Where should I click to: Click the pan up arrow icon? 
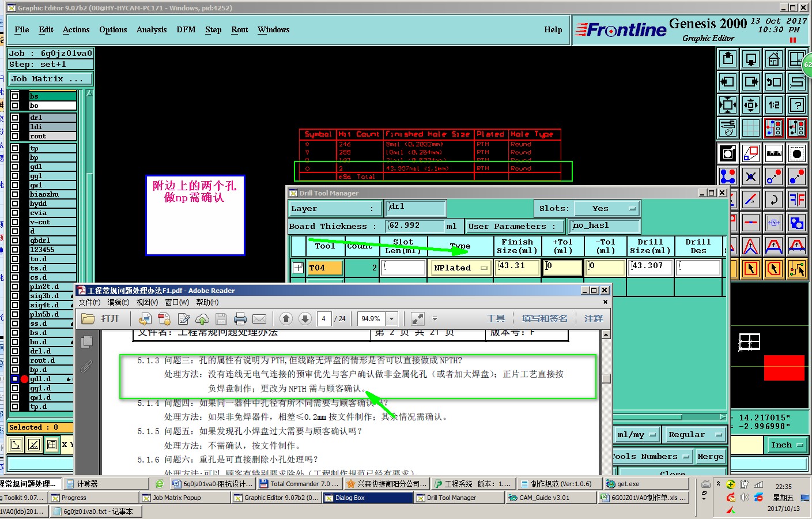tap(728, 59)
